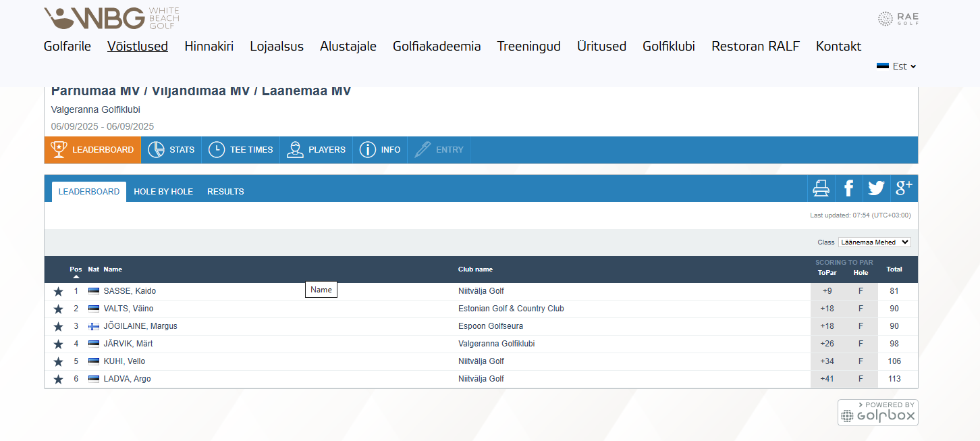
Task: Open Restoran RALF menu page
Action: click(755, 47)
